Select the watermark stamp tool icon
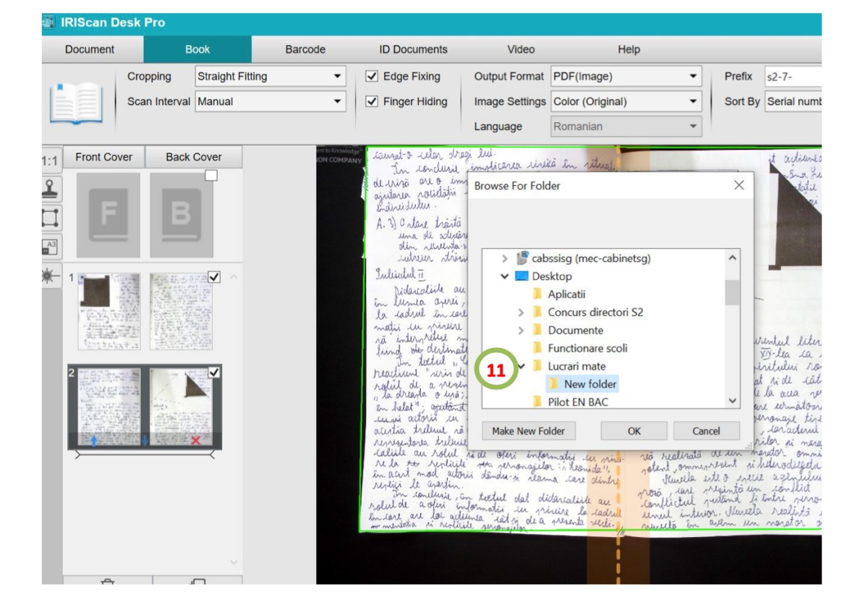Screen dimensions: 868x600 [51, 190]
